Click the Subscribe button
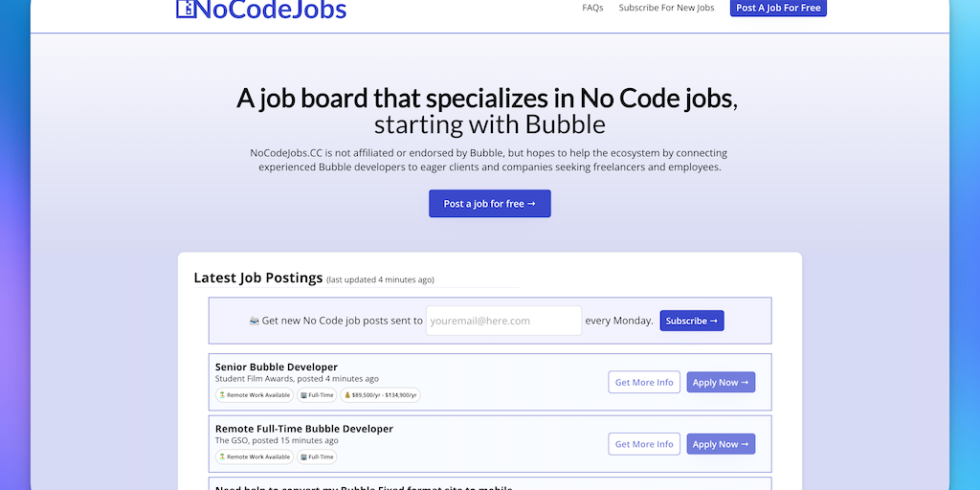Viewport: 980px width, 490px height. 691,321
